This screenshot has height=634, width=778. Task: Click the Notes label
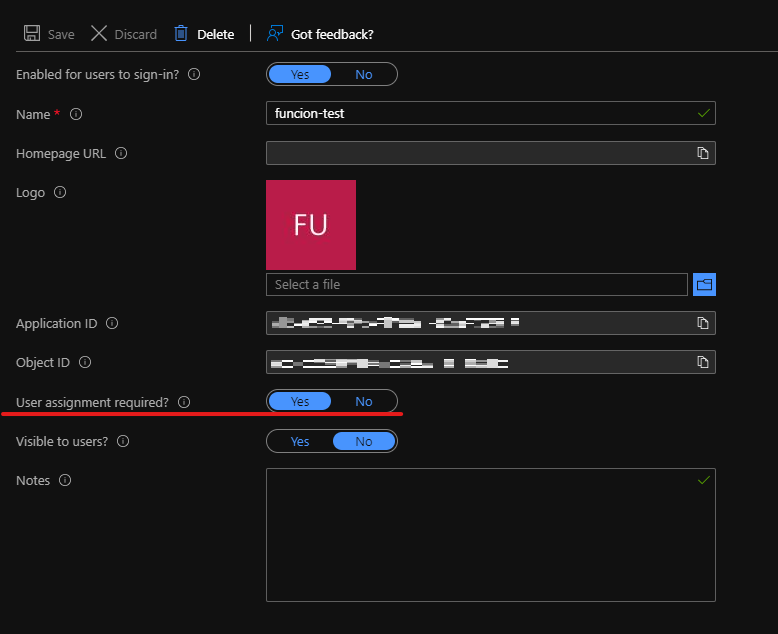click(33, 481)
